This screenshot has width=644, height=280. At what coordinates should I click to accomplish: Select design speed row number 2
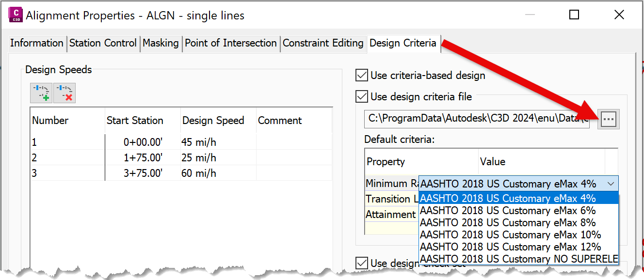[x=67, y=157]
